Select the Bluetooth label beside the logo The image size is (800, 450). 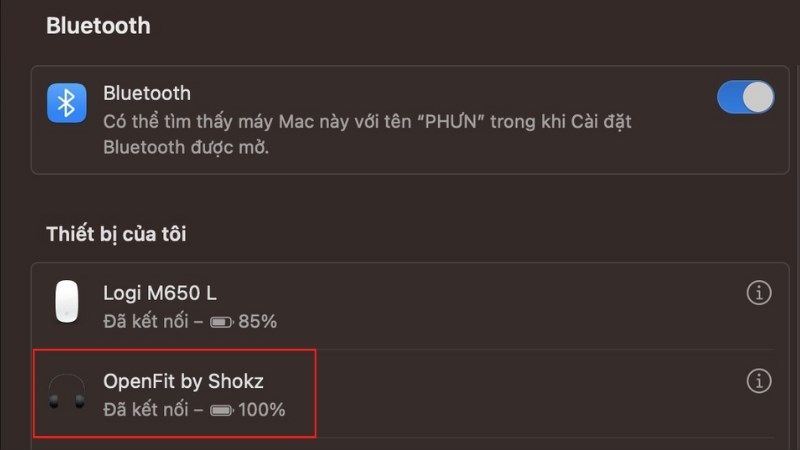pyautogui.click(x=147, y=93)
